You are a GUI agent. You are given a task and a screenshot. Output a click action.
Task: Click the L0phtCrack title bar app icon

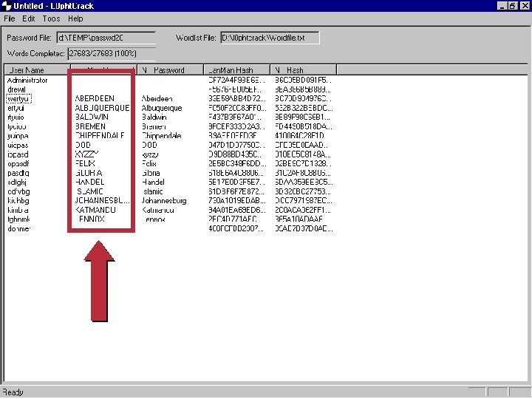pos(7,6)
